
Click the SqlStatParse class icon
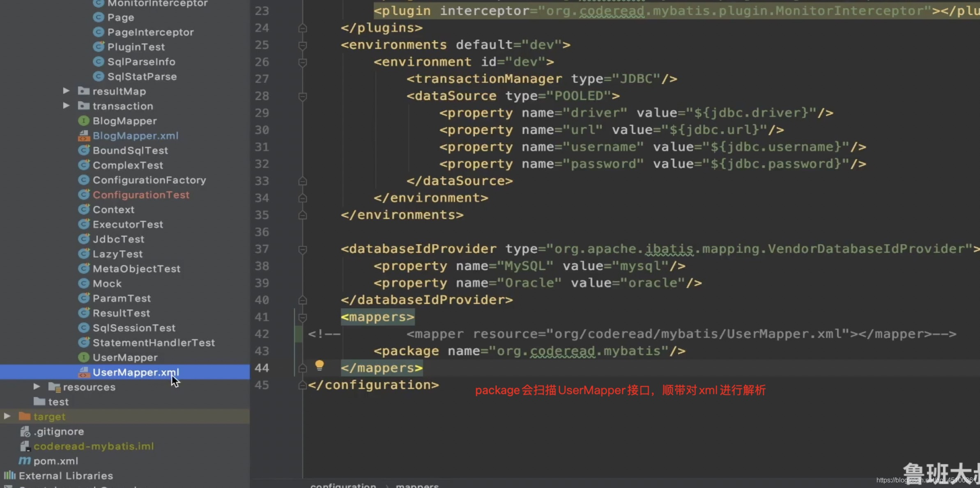point(99,76)
